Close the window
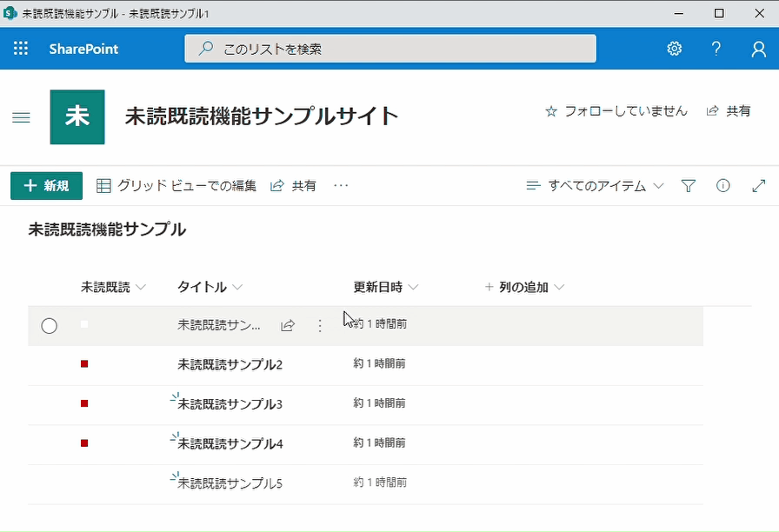The image size is (779, 532). tap(759, 13)
